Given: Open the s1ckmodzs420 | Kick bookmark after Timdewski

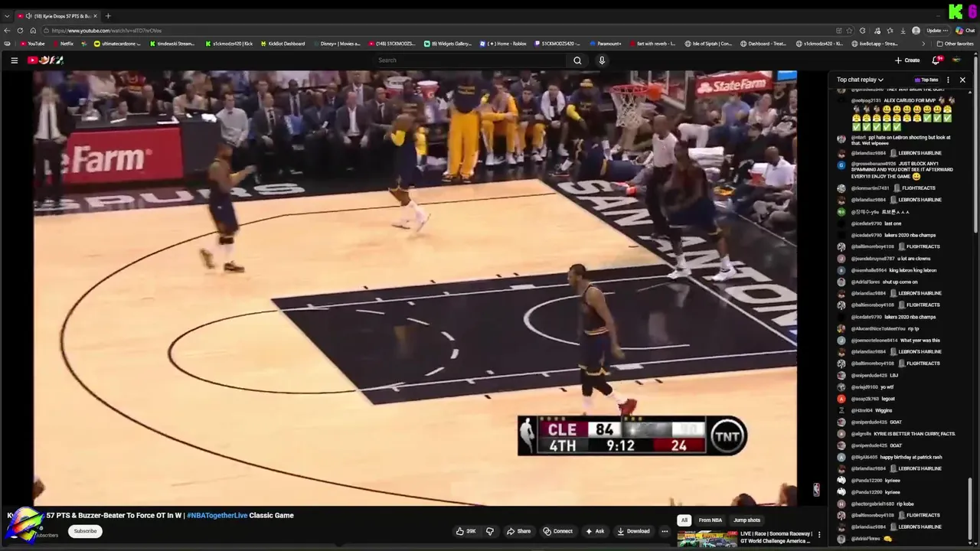Looking at the screenshot, I should (228, 44).
